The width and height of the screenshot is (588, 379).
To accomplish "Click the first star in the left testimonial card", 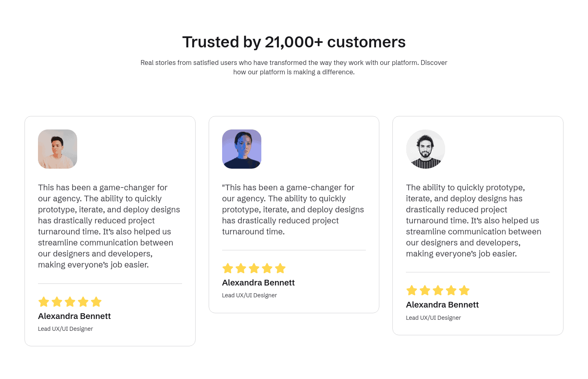I will click(x=44, y=302).
